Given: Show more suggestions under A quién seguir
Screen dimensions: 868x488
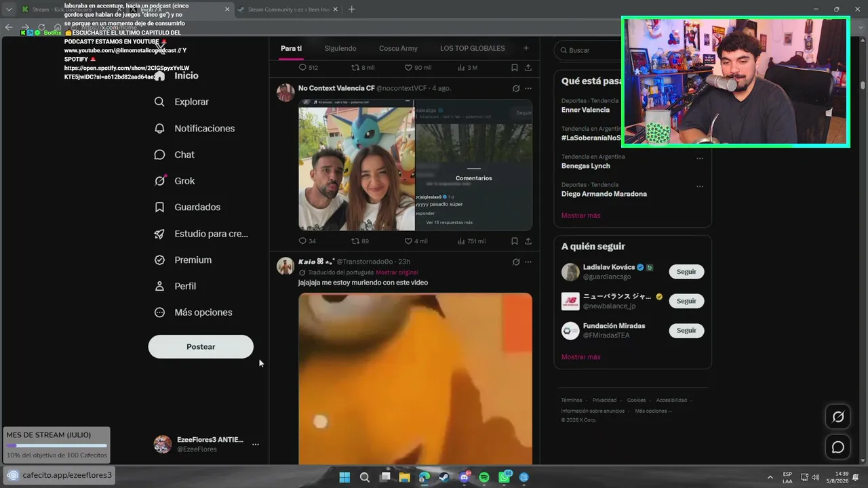Looking at the screenshot, I should [580, 357].
